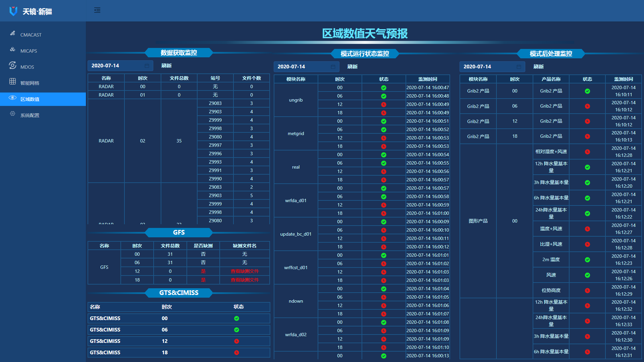Screen dimensions: 644x362
Task: Click the MICAPS sidebar icon
Action: [x=13, y=49]
